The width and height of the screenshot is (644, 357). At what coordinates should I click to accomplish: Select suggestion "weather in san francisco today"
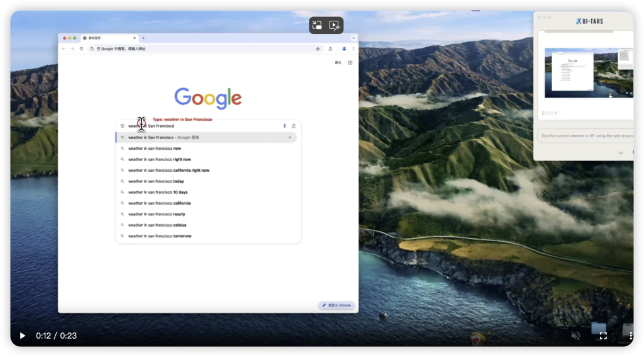pyautogui.click(x=156, y=181)
